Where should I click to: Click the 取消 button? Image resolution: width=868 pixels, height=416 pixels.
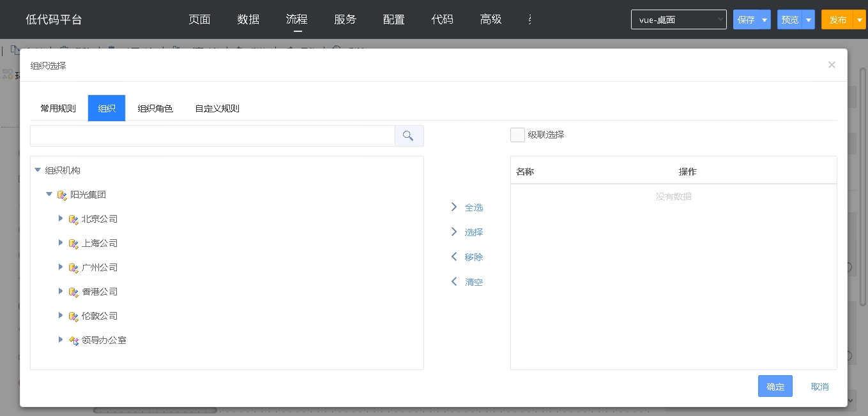pyautogui.click(x=819, y=387)
